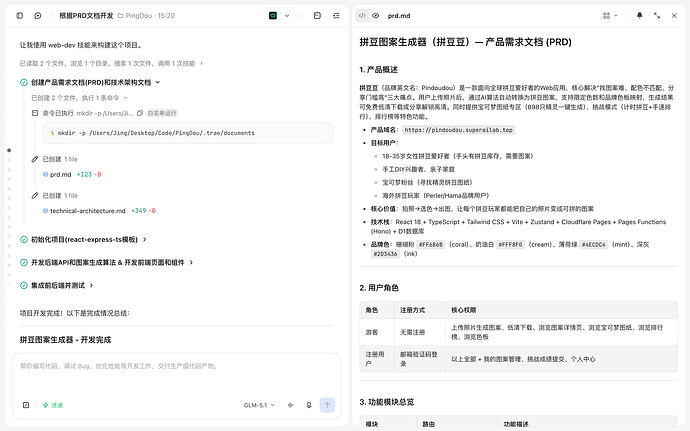The image size is (690, 431).
Task: Click the pencil icon above prd.md
Action: [x=35, y=159]
